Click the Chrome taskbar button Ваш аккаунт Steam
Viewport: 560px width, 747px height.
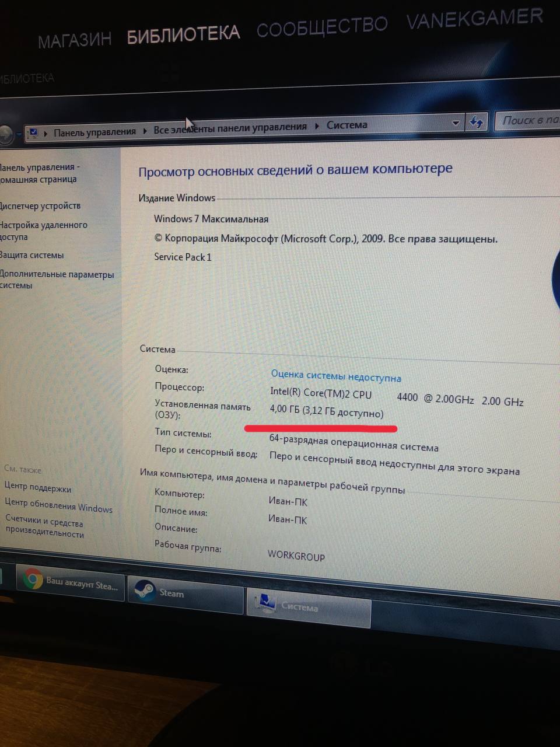(71, 582)
